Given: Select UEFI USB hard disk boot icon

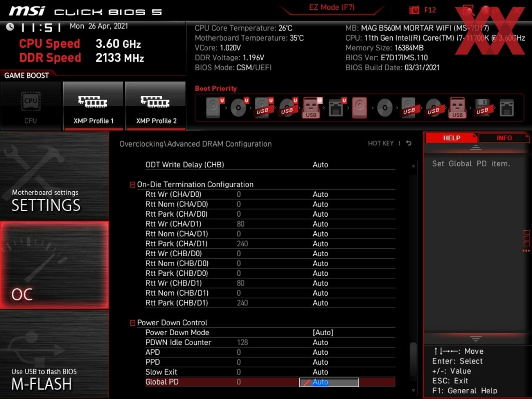Looking at the screenshot, I should [x=264, y=108].
